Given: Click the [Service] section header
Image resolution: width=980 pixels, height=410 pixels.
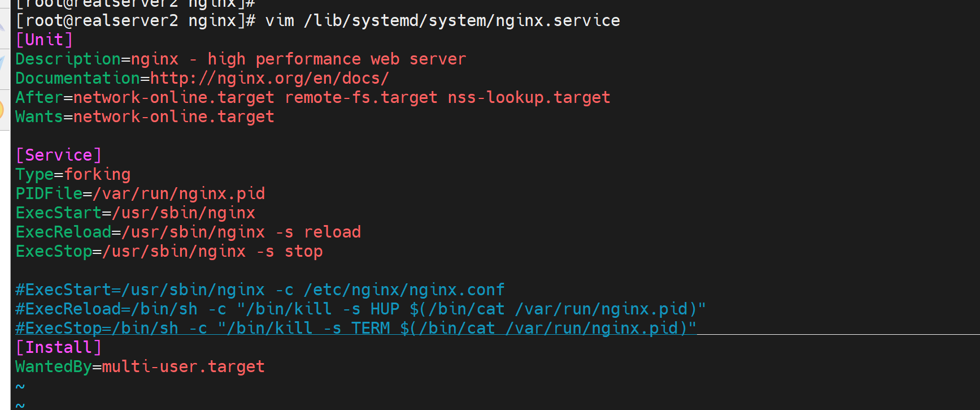Looking at the screenshot, I should tap(58, 155).
